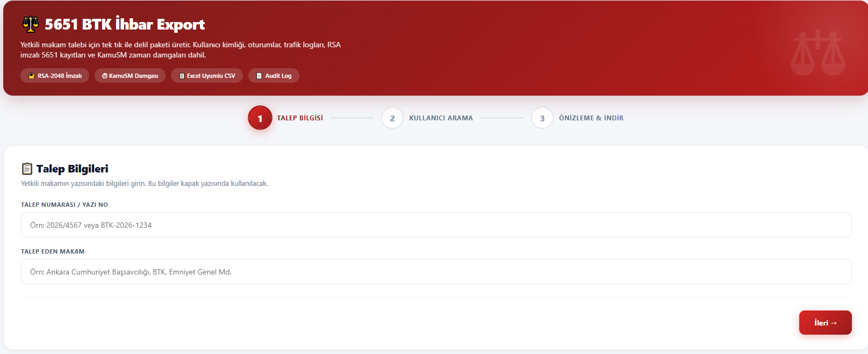
Task: Focus the Talep Numarası / Yazı No field
Action: click(436, 225)
